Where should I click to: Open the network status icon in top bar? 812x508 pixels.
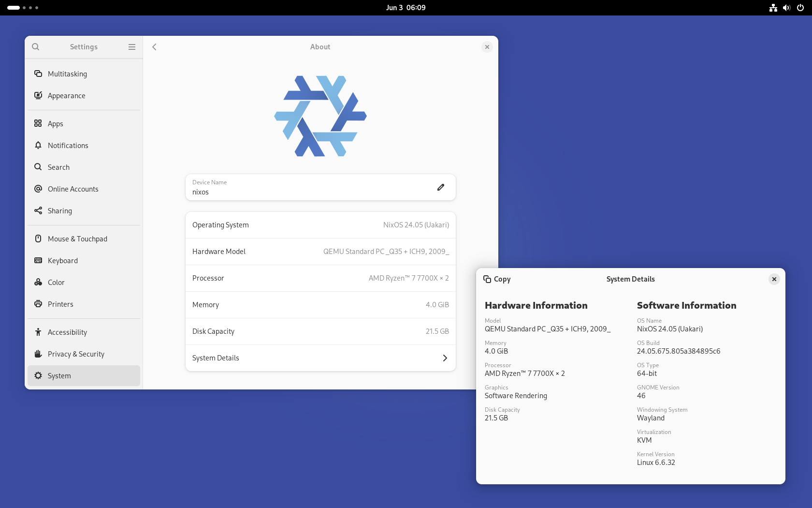[x=773, y=8]
